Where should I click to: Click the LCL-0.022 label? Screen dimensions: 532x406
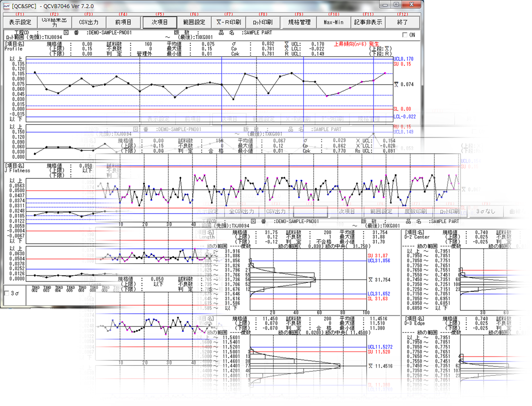(x=404, y=117)
